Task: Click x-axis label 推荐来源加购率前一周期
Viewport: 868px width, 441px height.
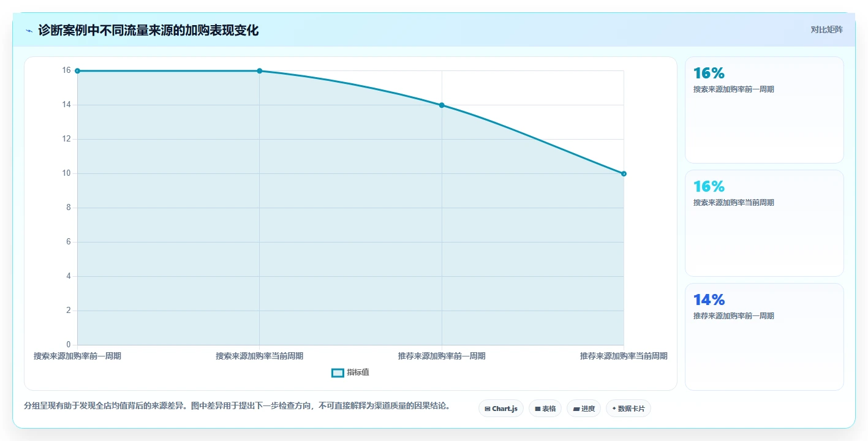Action: pyautogui.click(x=442, y=356)
